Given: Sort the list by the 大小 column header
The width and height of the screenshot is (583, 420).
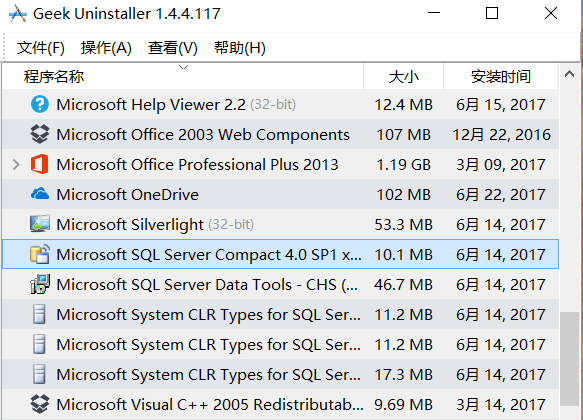Looking at the screenshot, I should click(403, 77).
